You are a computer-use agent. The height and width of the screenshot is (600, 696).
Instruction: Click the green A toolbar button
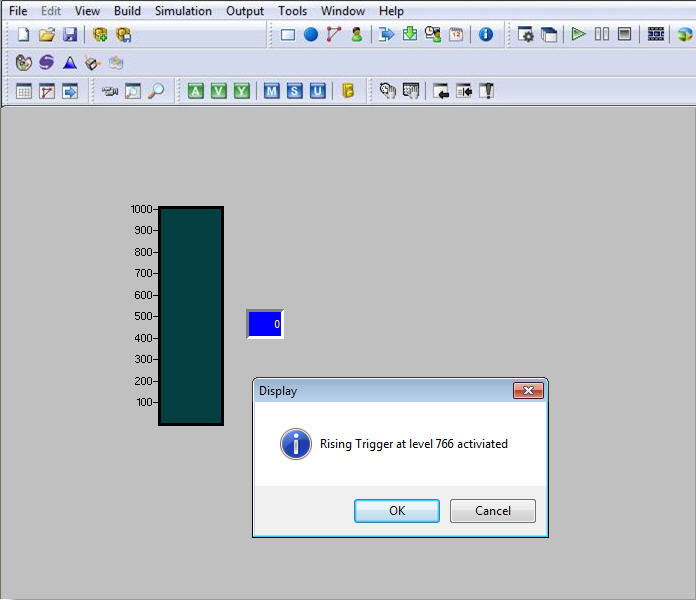tap(195, 92)
